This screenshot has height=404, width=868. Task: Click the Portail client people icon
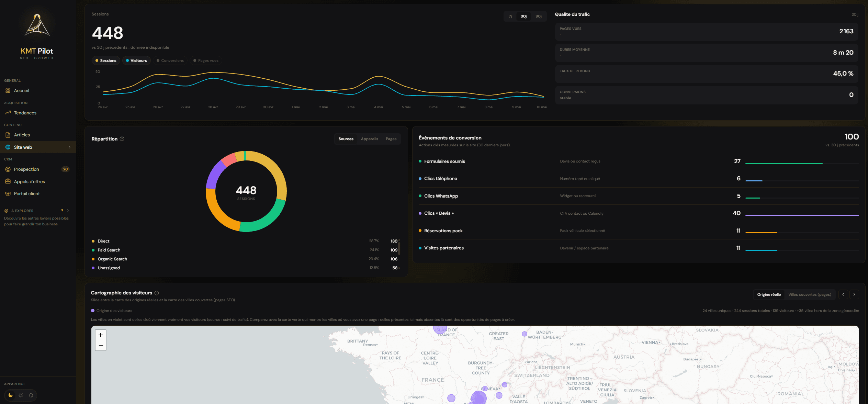8,194
